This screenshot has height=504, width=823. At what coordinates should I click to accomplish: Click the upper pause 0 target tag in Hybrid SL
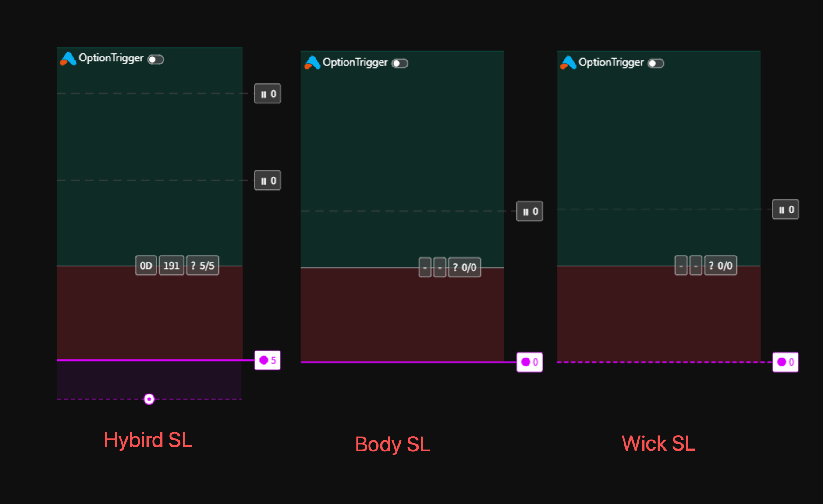coord(268,94)
